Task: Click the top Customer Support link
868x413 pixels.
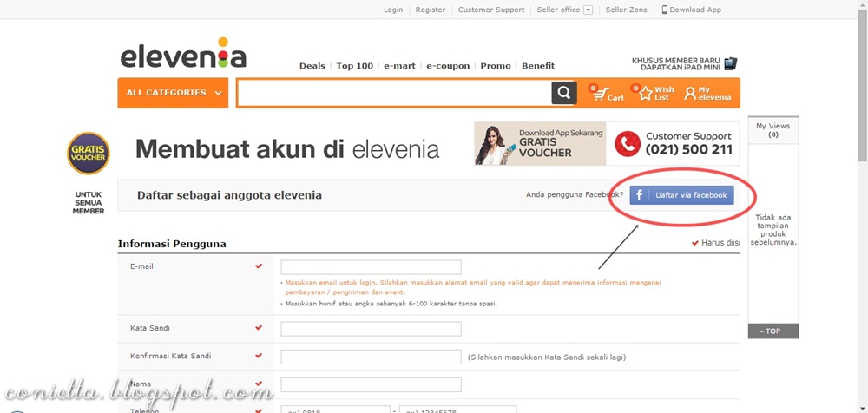Action: coord(491,10)
